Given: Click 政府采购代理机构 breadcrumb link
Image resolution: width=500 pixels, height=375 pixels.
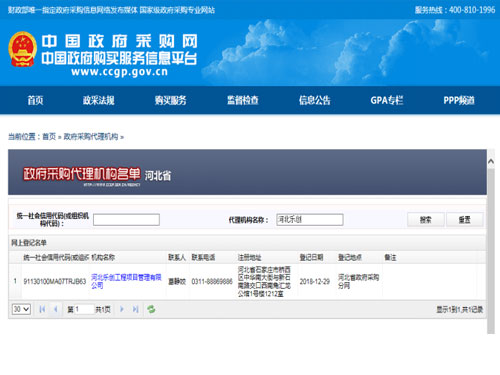Looking at the screenshot, I should click(91, 137).
